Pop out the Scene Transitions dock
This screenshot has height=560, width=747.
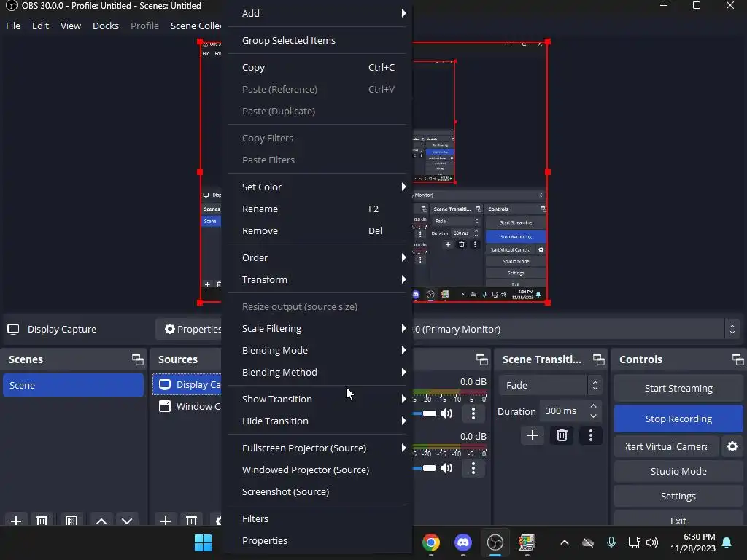[598, 359]
